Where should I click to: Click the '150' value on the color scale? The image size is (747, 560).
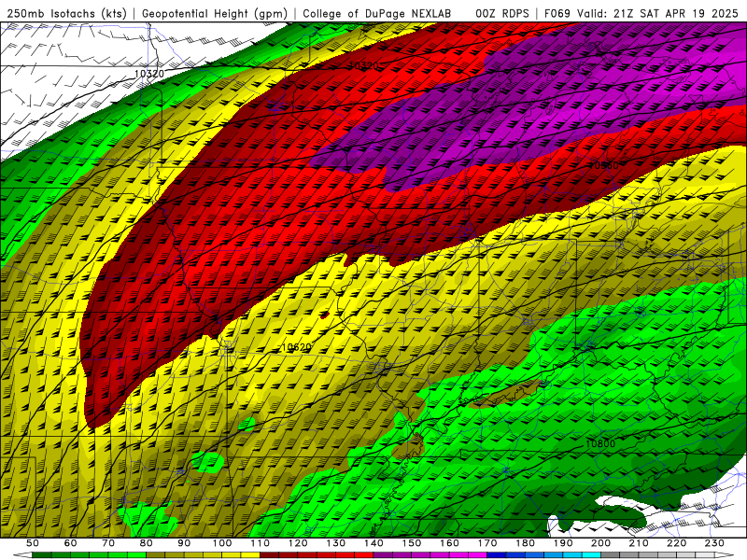click(x=412, y=543)
